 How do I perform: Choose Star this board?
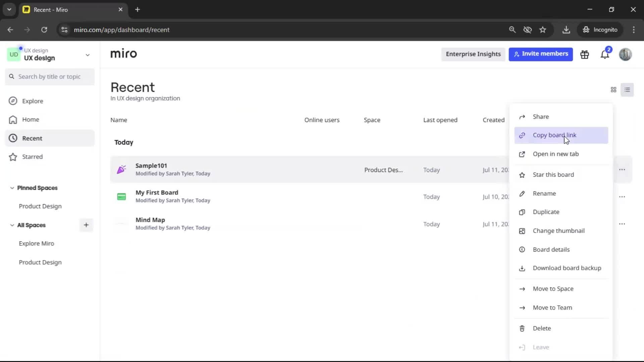[x=561, y=175]
